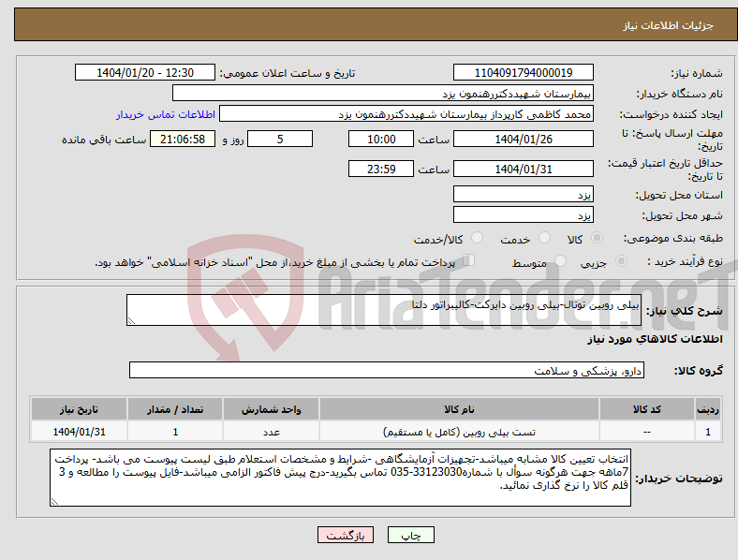738x560 pixels.
Task: Click the deadline time field 10:00
Action: pyautogui.click(x=381, y=139)
